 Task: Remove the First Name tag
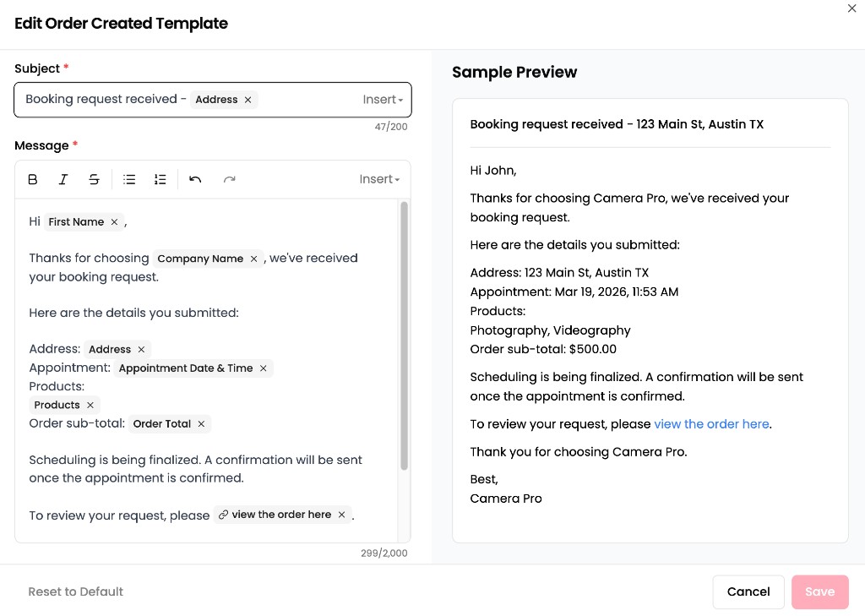(x=114, y=222)
